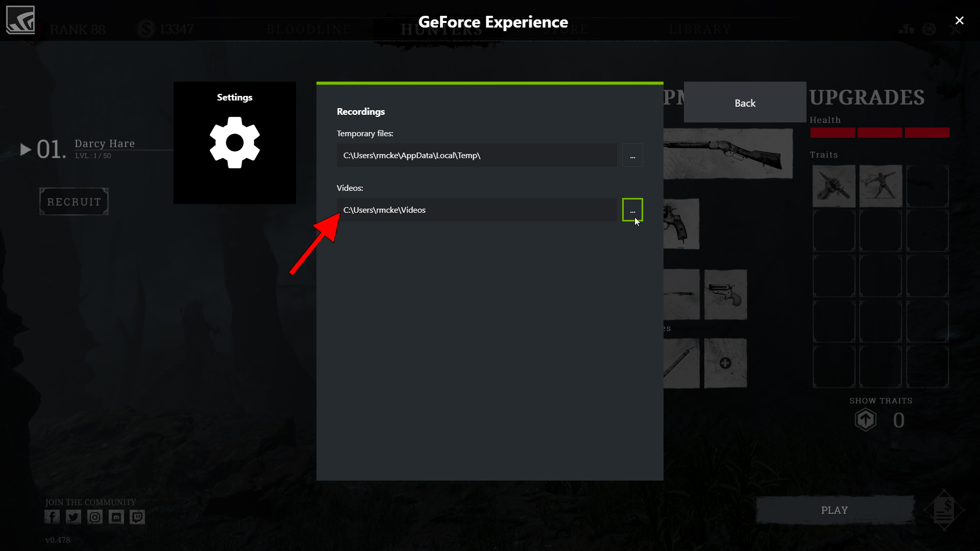
Task: Open the Videos folder browse button
Action: [632, 210]
